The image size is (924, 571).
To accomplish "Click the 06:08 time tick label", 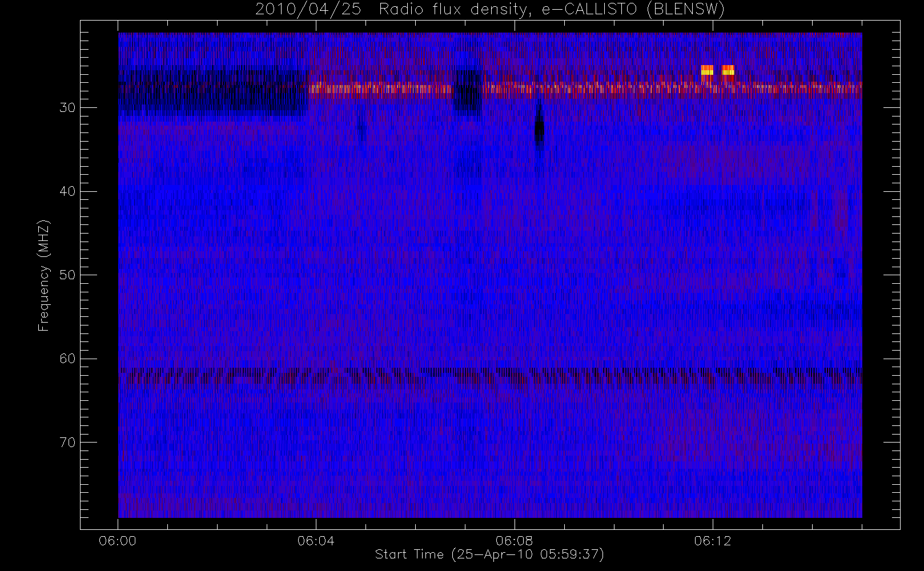I will coord(514,541).
